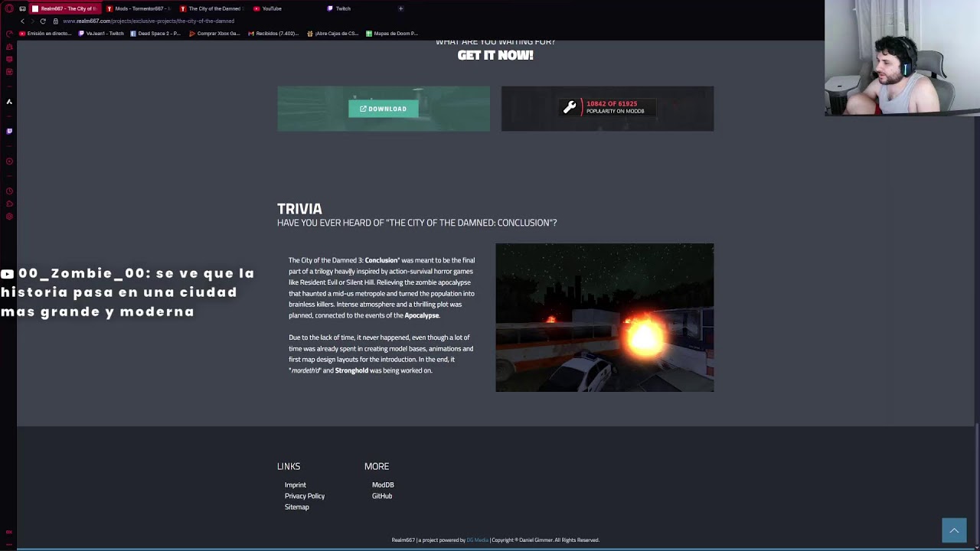Open Mapas de Doom bookmark

tap(392, 34)
